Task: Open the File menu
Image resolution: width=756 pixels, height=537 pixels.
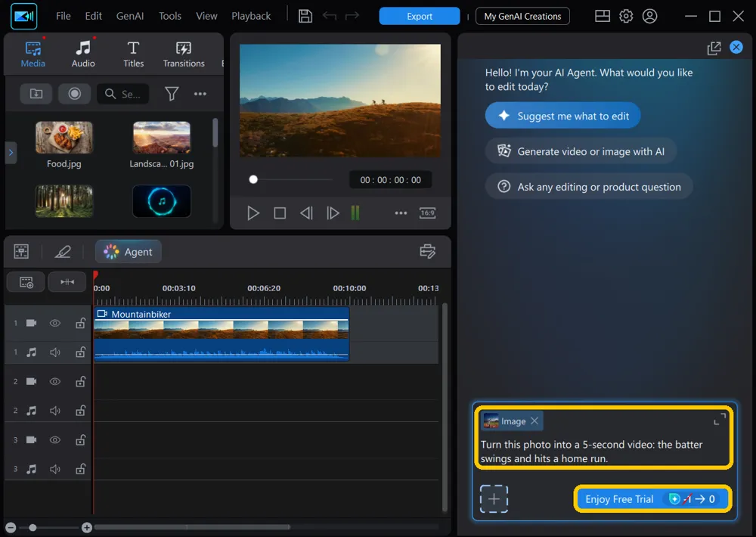Action: click(64, 16)
